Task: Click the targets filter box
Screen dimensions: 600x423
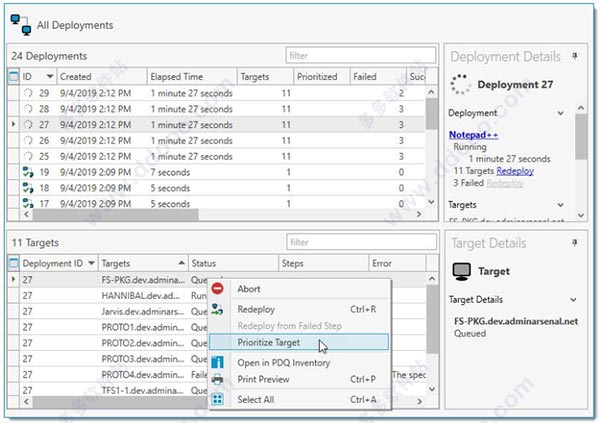Action: 361,242
